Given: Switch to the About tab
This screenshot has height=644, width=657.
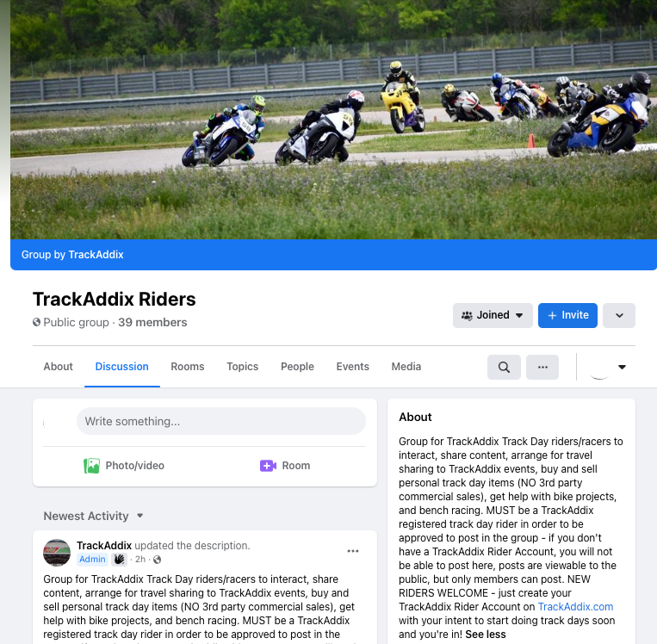Looking at the screenshot, I should tap(59, 367).
